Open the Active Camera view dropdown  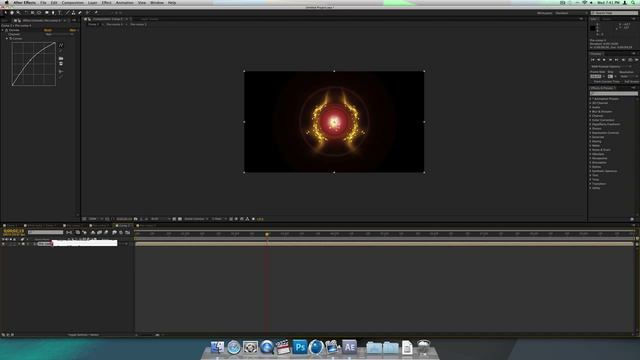click(196, 219)
